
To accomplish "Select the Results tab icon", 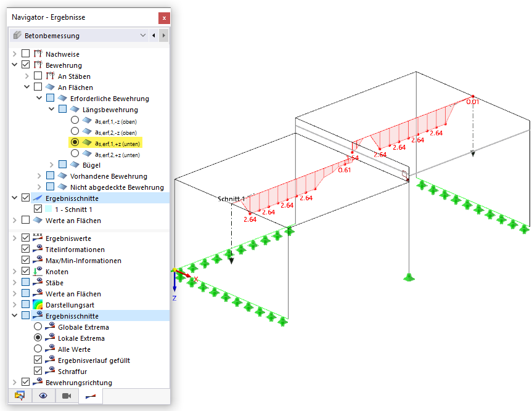I will pyautogui.click(x=90, y=396).
